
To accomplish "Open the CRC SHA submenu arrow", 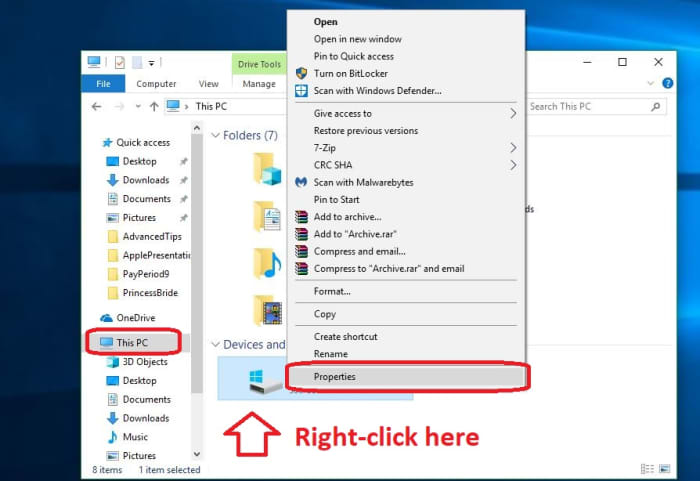I will pos(513,165).
